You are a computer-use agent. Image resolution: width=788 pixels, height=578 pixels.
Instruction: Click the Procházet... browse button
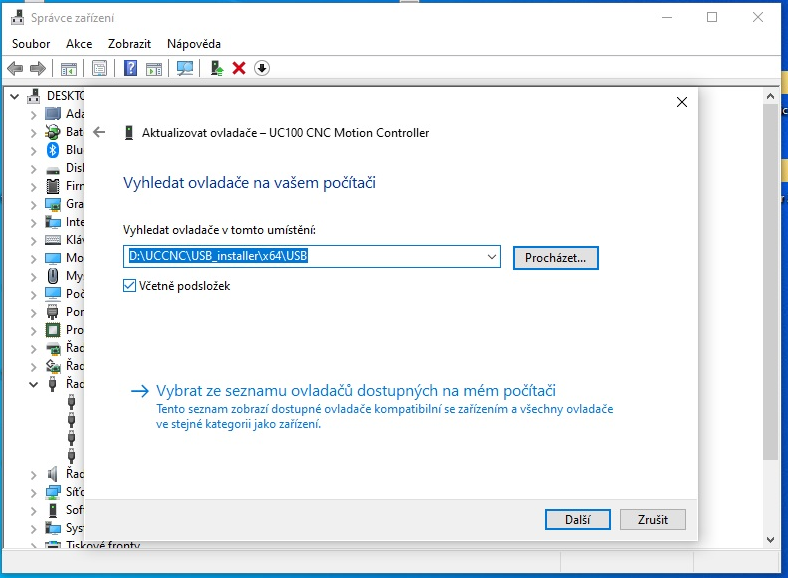point(555,258)
